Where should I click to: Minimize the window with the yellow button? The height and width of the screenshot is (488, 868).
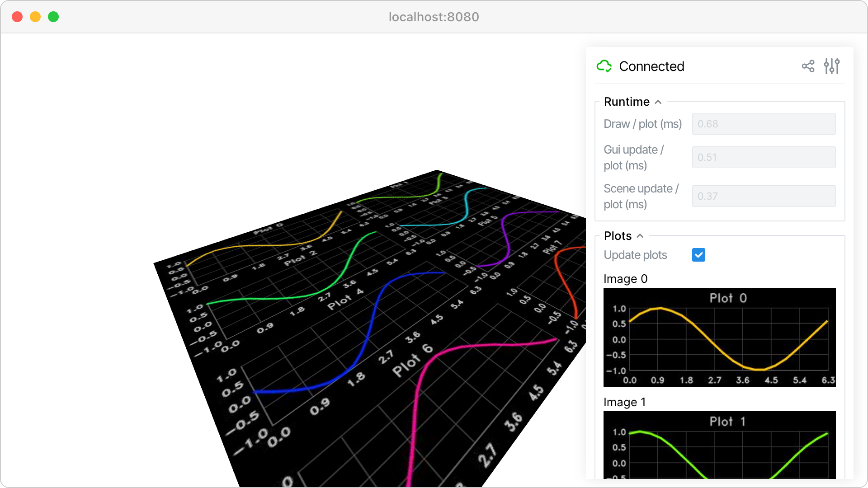point(35,17)
